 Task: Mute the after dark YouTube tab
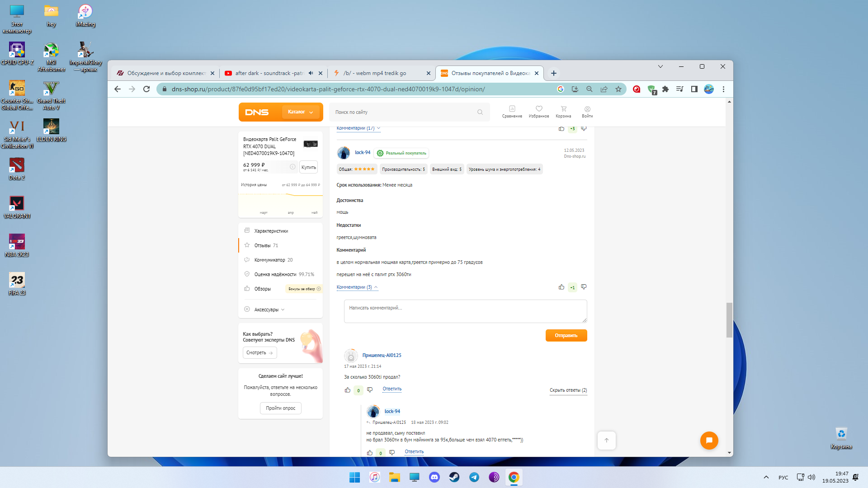pos(311,73)
